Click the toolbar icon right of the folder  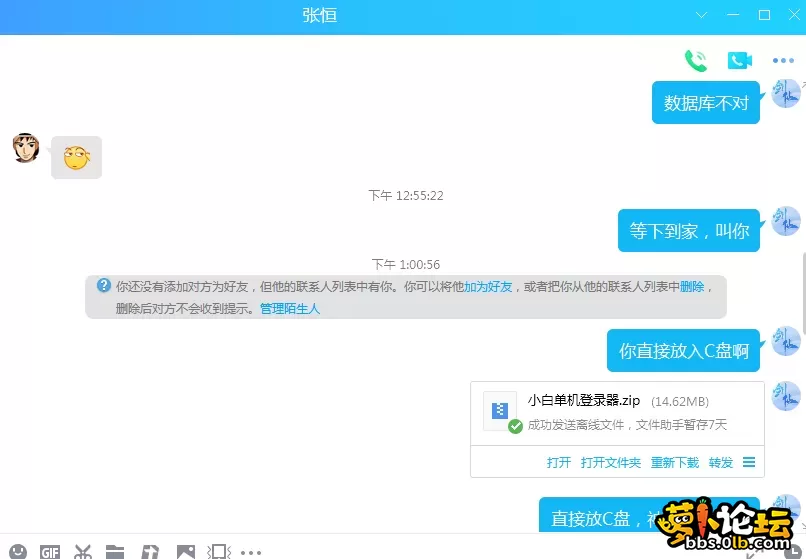pos(150,552)
